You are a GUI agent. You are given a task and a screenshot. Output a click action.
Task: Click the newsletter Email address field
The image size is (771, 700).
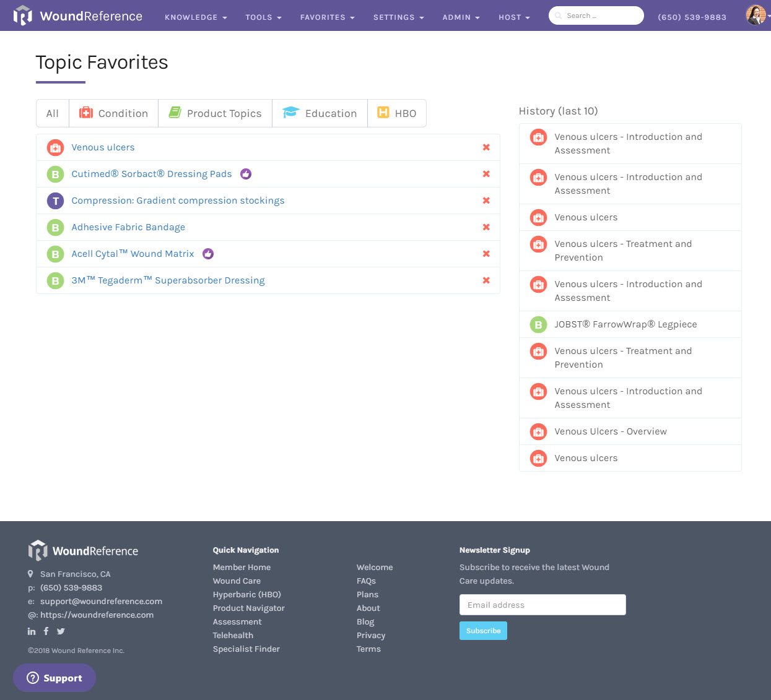[x=542, y=605]
